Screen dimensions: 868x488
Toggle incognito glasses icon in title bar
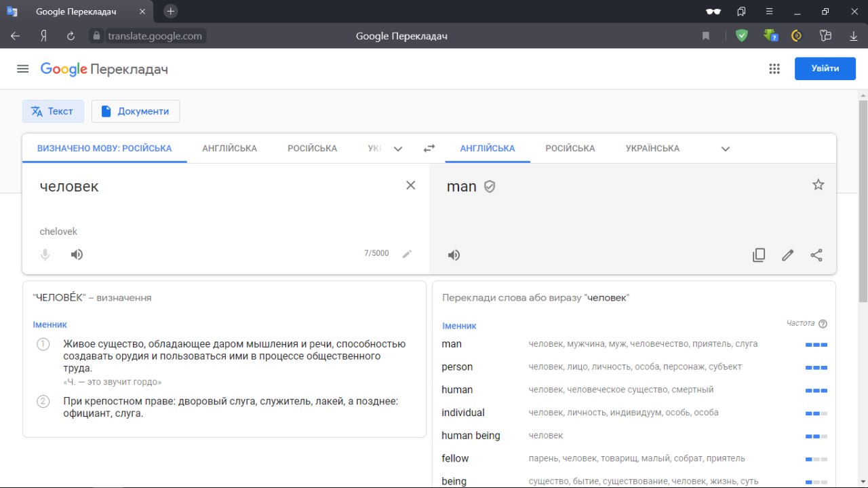coord(713,12)
